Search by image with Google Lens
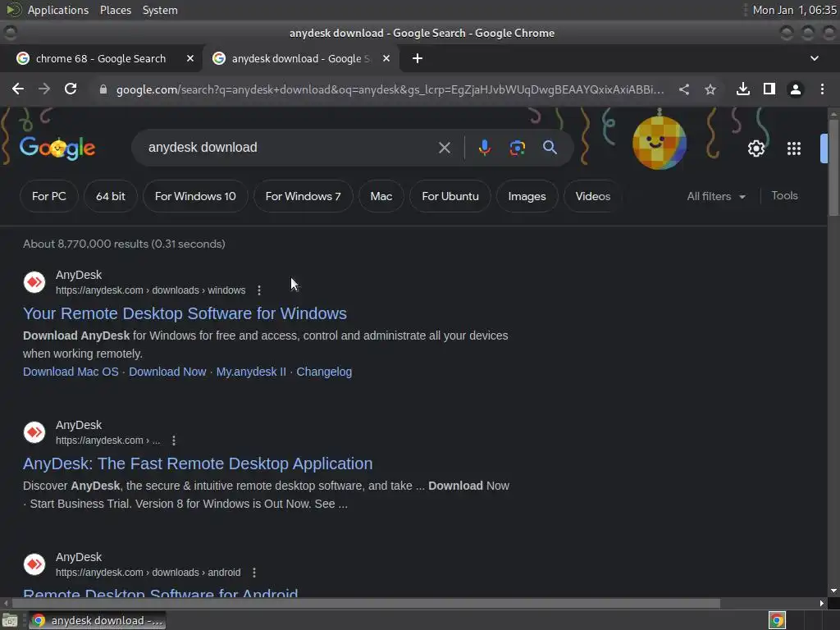The image size is (840, 630). coord(517,148)
